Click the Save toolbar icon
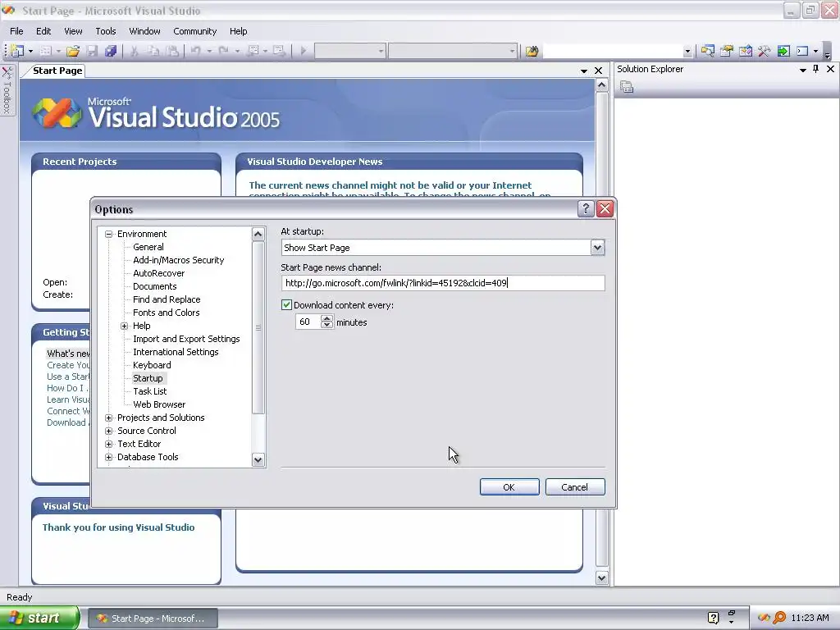Viewport: 840px width, 630px height. click(x=92, y=51)
